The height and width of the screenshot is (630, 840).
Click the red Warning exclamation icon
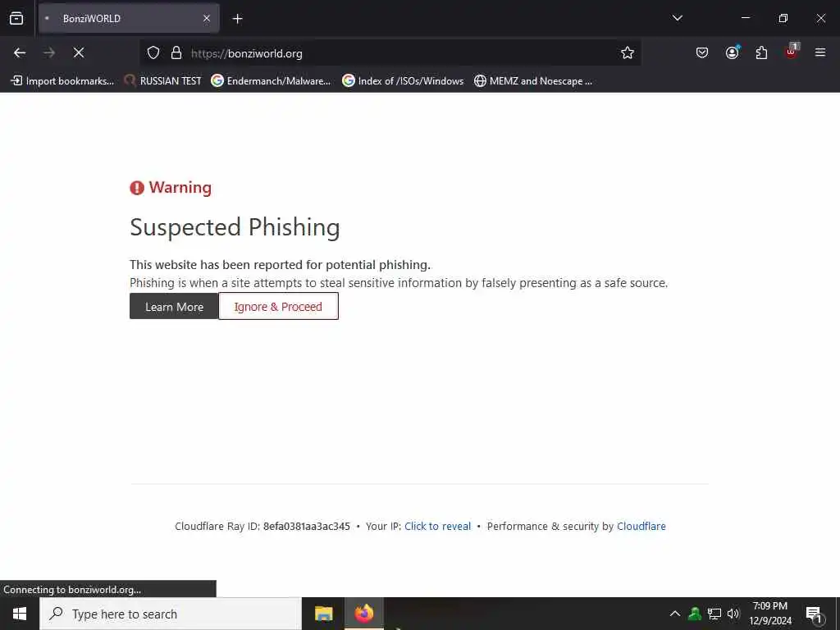click(137, 188)
